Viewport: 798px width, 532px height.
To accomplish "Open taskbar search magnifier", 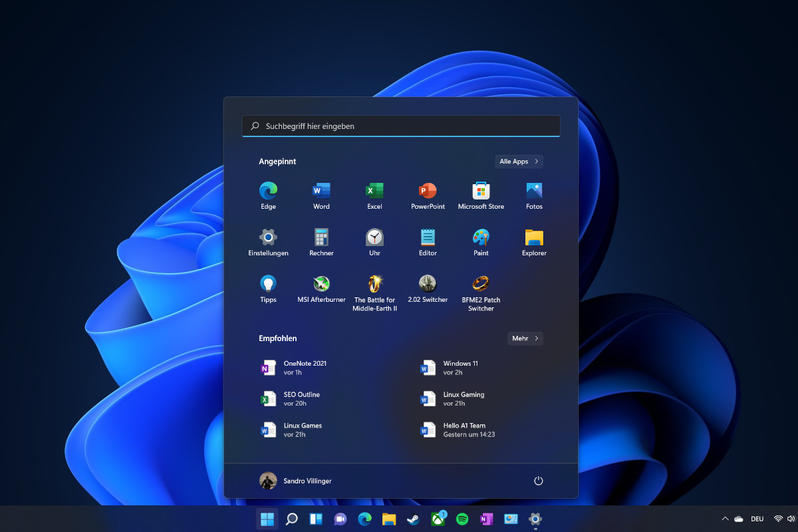I will 291,519.
